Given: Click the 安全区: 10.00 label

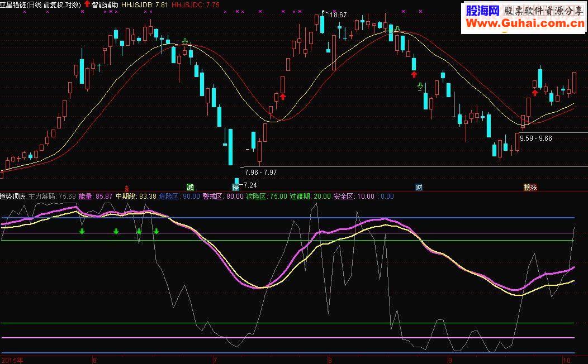Looking at the screenshot, I should pos(354,196).
